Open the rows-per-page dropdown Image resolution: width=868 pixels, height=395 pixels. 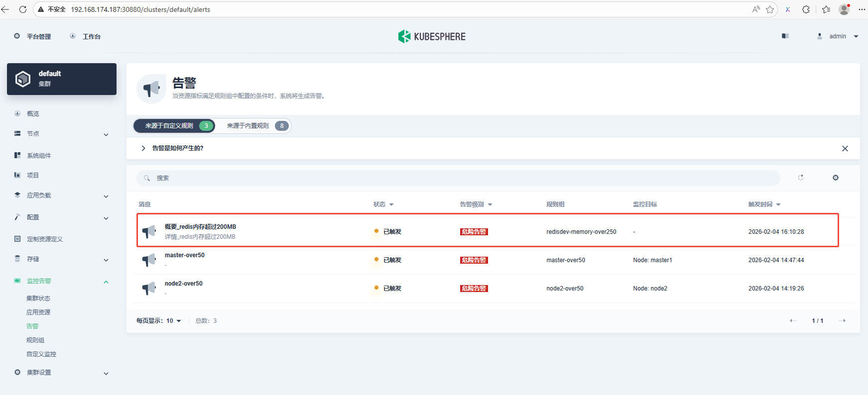pyautogui.click(x=173, y=321)
